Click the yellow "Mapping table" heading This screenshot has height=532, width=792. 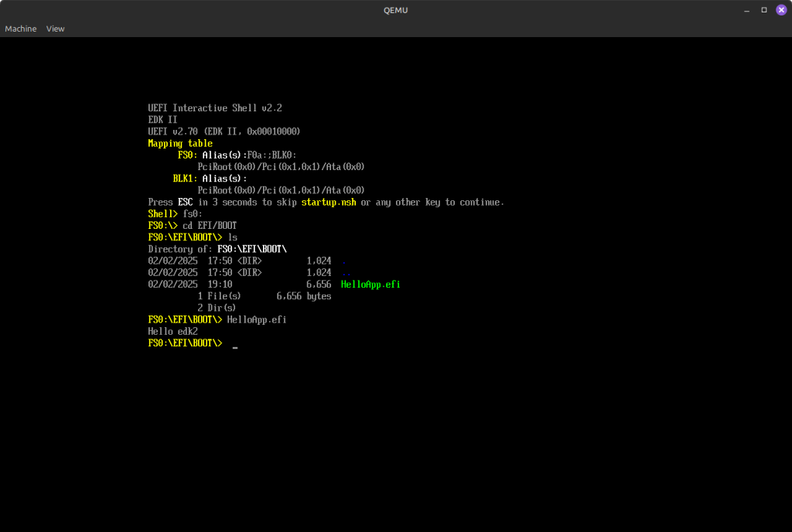point(179,143)
